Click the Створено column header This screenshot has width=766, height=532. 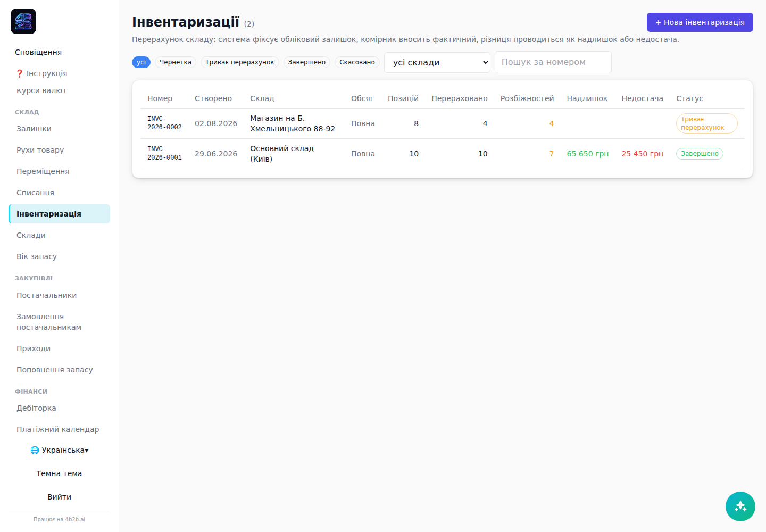click(213, 98)
